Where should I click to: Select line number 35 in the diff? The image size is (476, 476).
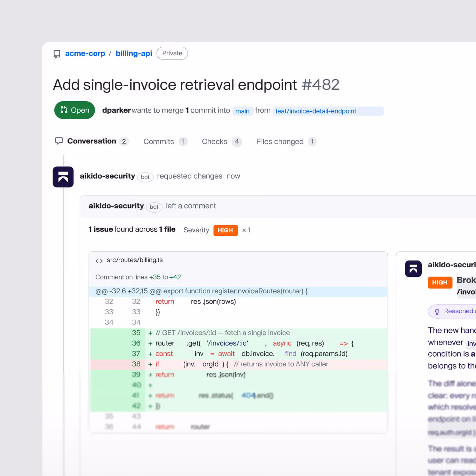pos(136,333)
